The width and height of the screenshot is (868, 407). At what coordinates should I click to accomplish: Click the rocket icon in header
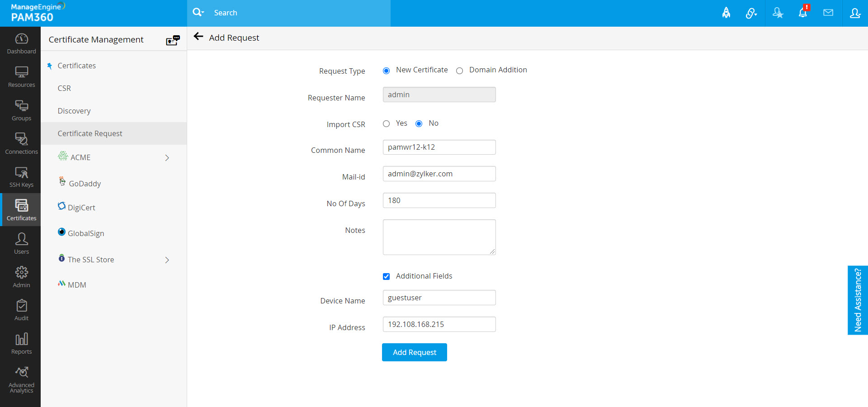tap(726, 13)
